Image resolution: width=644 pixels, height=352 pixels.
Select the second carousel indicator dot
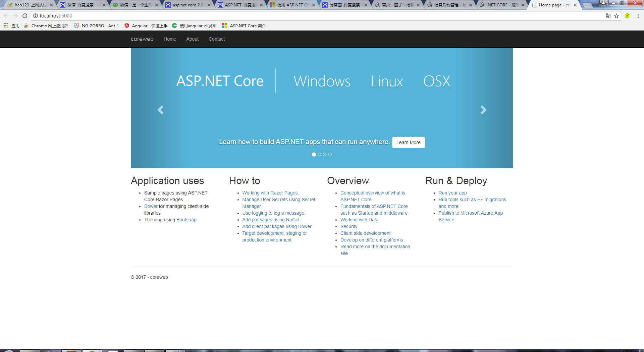pyautogui.click(x=319, y=155)
